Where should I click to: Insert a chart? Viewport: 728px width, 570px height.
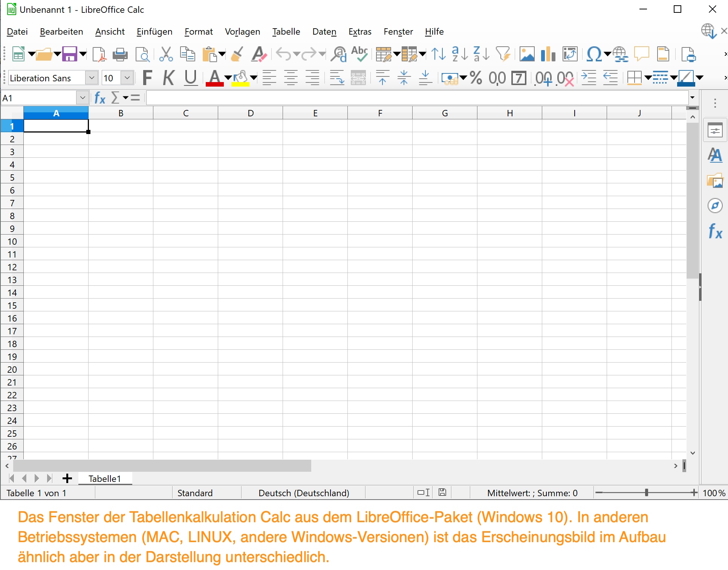548,54
